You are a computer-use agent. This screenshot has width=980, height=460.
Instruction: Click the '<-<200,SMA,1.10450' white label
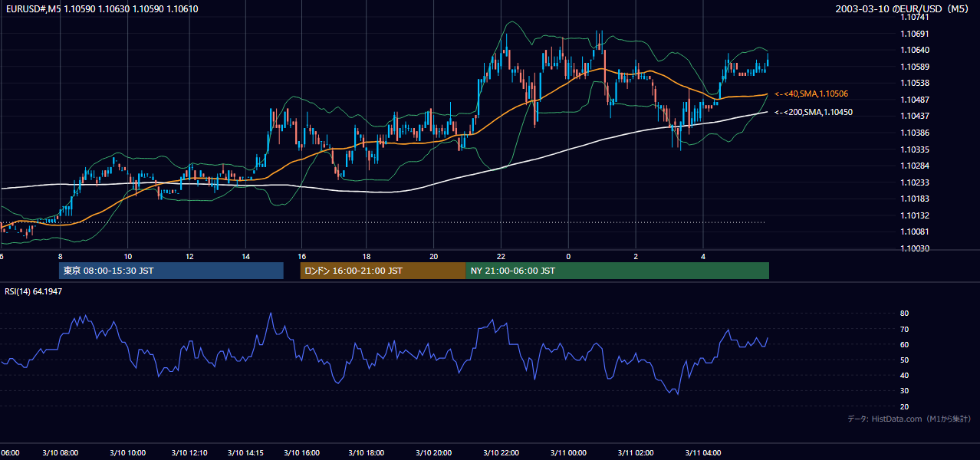tap(814, 112)
